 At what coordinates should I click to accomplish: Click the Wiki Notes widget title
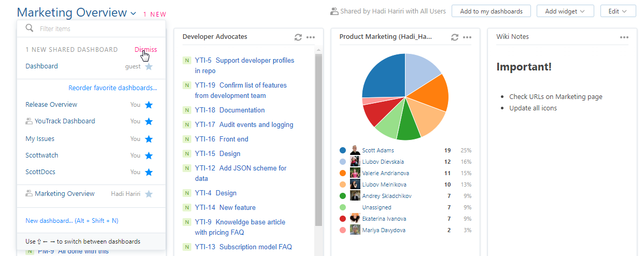pyautogui.click(x=513, y=37)
